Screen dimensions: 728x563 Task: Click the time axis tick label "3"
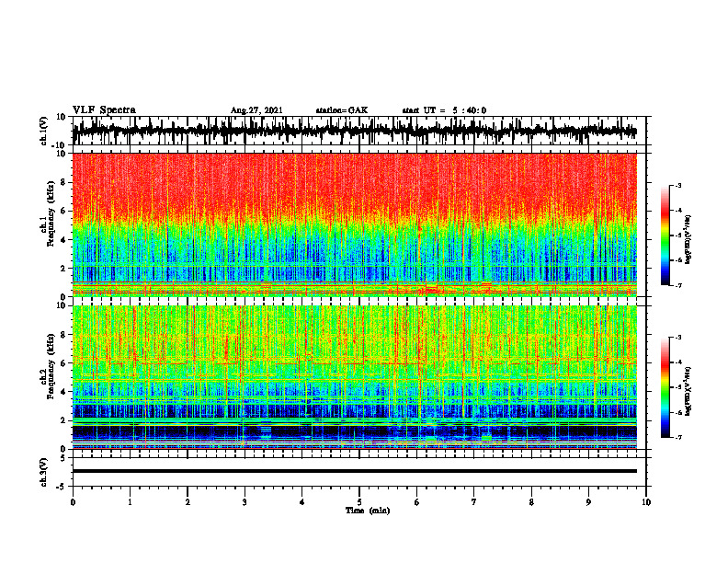245,502
